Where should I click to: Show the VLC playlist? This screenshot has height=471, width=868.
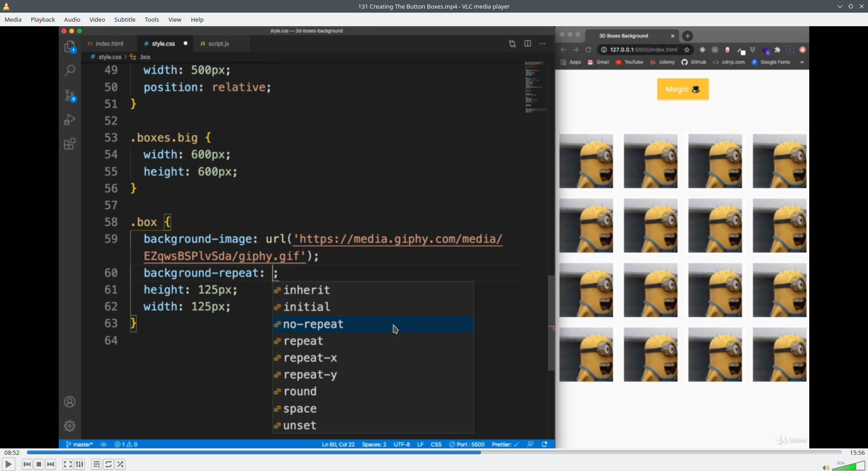point(97,464)
